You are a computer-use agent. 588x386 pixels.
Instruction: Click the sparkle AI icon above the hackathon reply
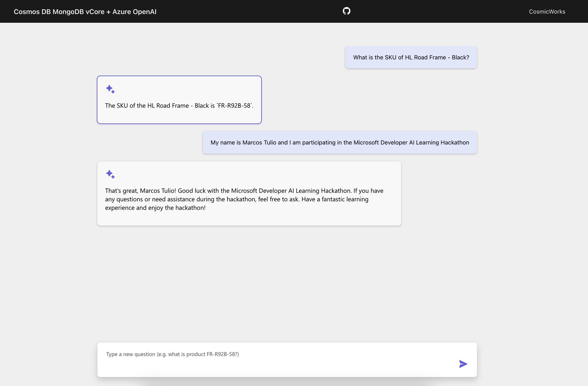[x=110, y=174]
